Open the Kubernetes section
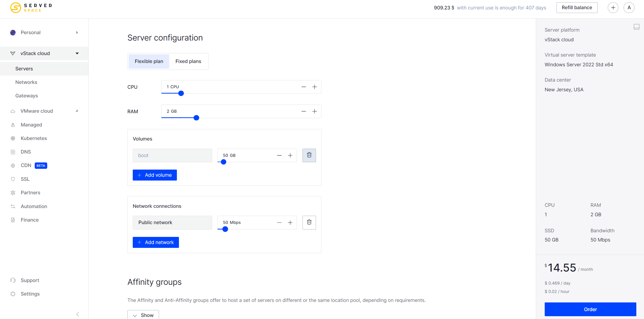The image size is (644, 319). tap(34, 138)
